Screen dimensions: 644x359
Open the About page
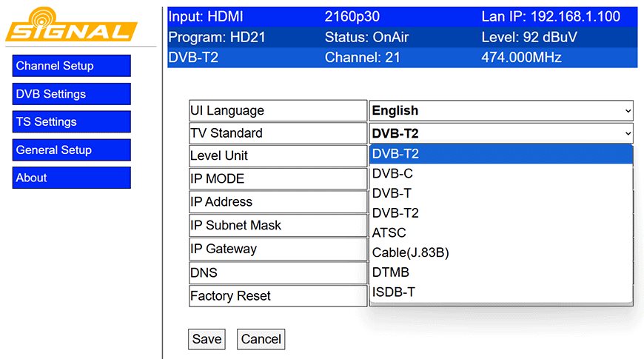(x=71, y=178)
